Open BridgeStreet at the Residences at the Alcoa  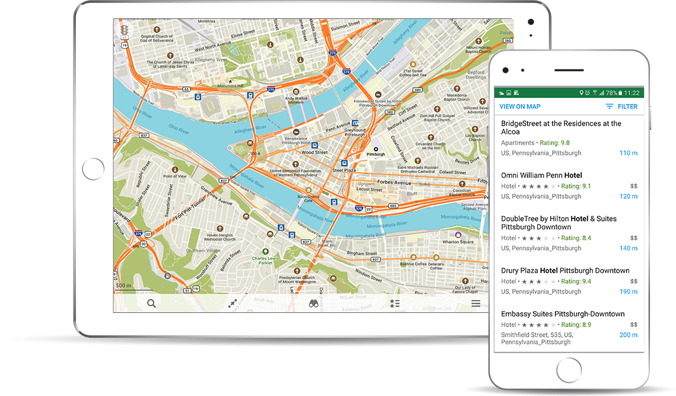569,138
